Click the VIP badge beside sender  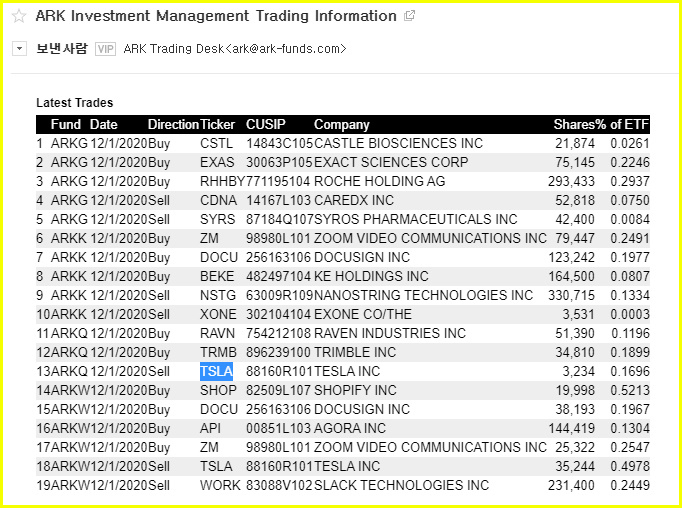click(105, 49)
